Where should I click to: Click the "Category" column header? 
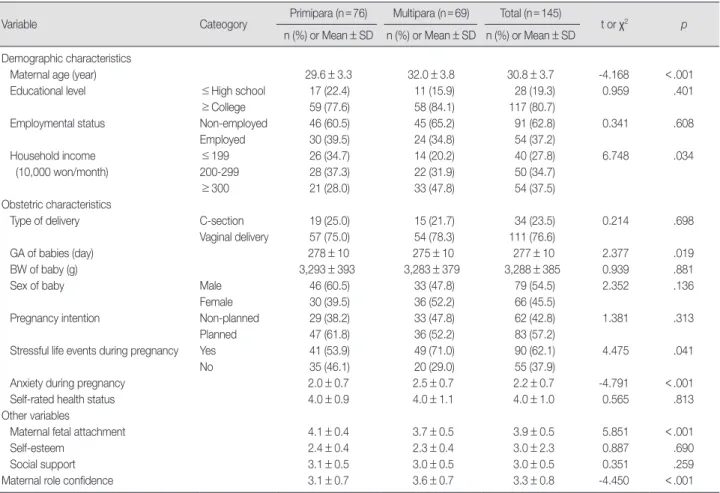click(x=223, y=24)
